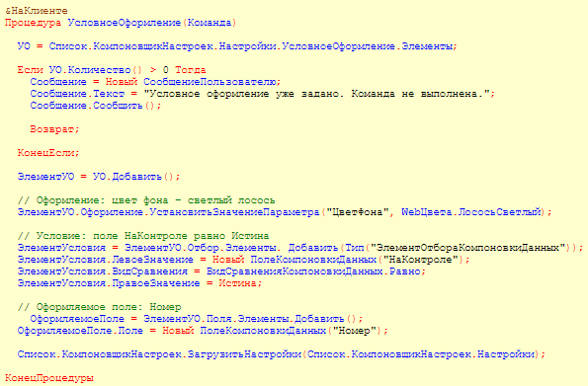Click the КонецПроцедуры keyword
This screenshot has width=588, height=386.
coord(49,378)
